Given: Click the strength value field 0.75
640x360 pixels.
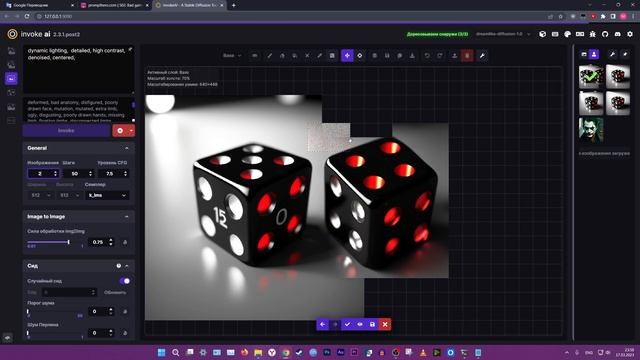Looking at the screenshot, I should tap(101, 242).
